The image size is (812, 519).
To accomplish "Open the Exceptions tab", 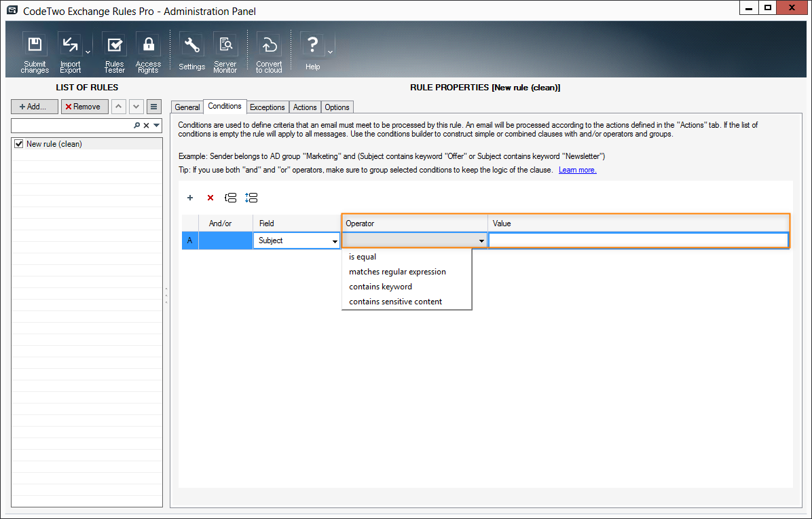I will pyautogui.click(x=267, y=107).
